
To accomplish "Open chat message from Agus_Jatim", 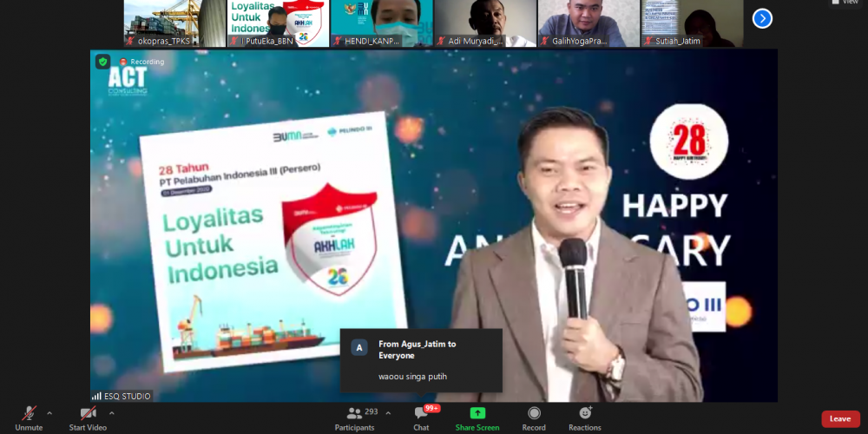I will pos(421,360).
